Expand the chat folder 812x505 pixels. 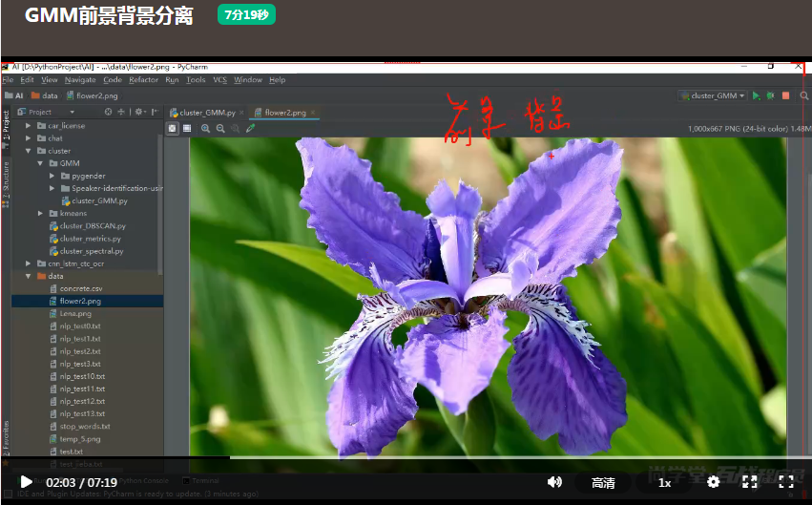28,138
